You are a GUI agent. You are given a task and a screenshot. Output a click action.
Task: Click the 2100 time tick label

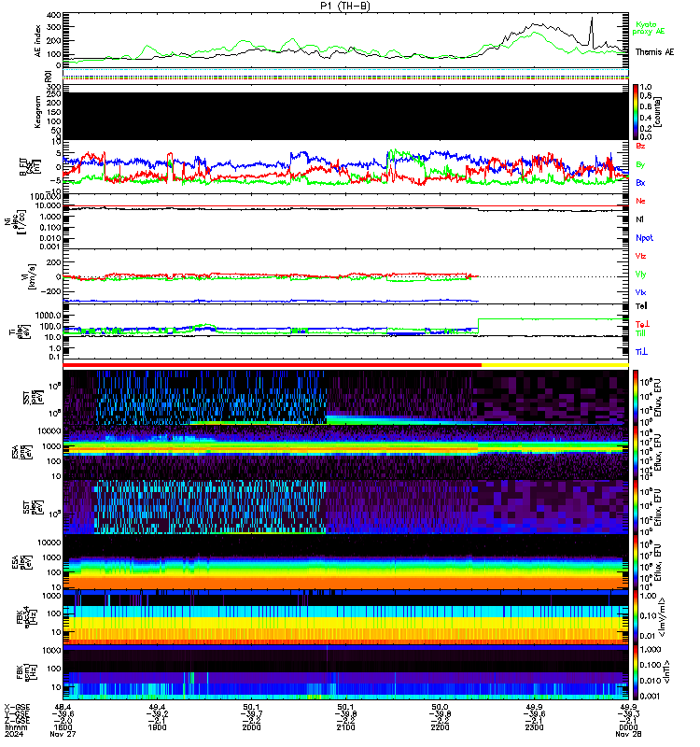coord(345,727)
